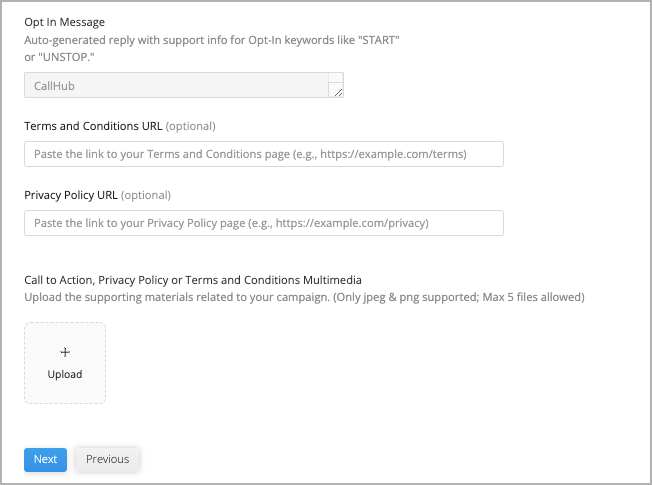Open the dashed Upload file box
Viewport: 652px width, 485px height.
[65, 363]
